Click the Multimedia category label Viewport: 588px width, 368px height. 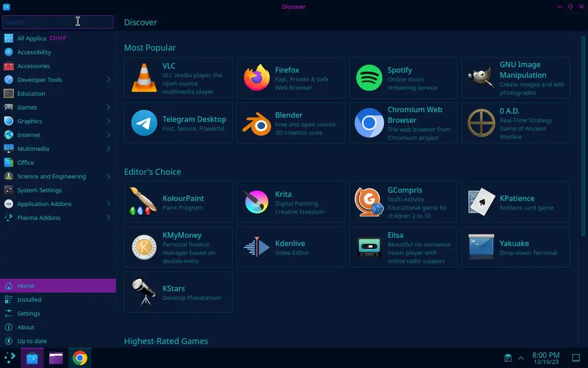[33, 149]
